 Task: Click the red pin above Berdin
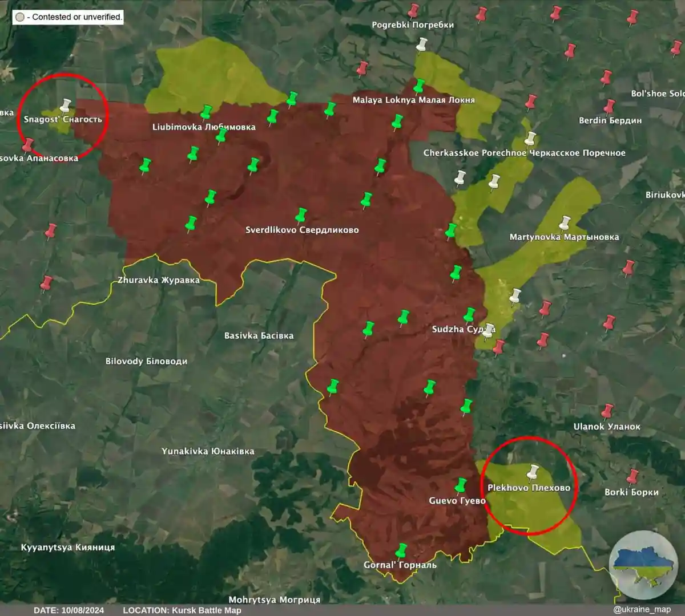[609, 107]
